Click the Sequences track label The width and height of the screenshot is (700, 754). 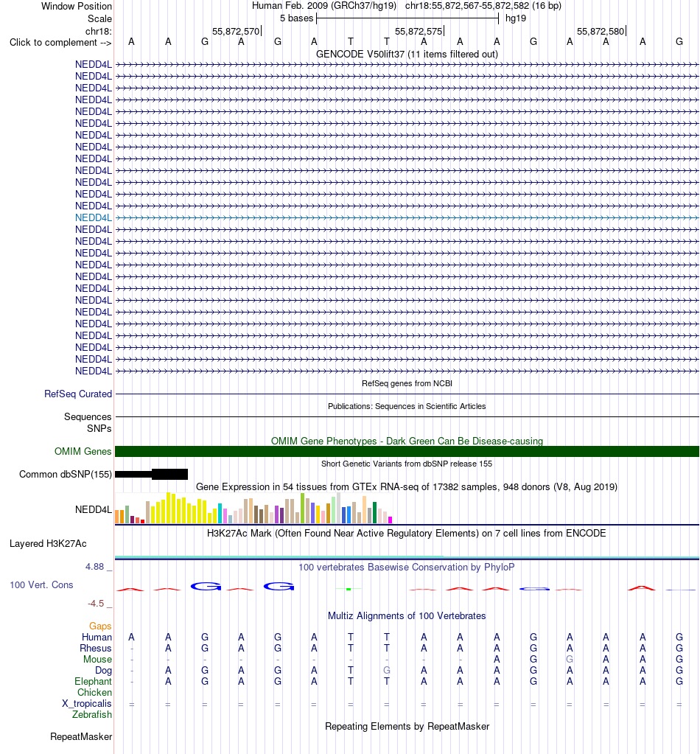(x=88, y=417)
